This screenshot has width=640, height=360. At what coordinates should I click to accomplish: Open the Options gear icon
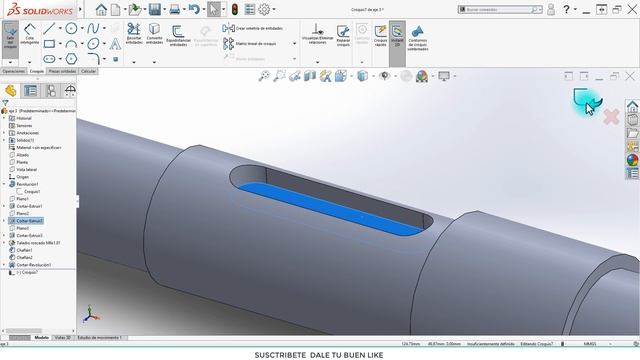(x=264, y=9)
